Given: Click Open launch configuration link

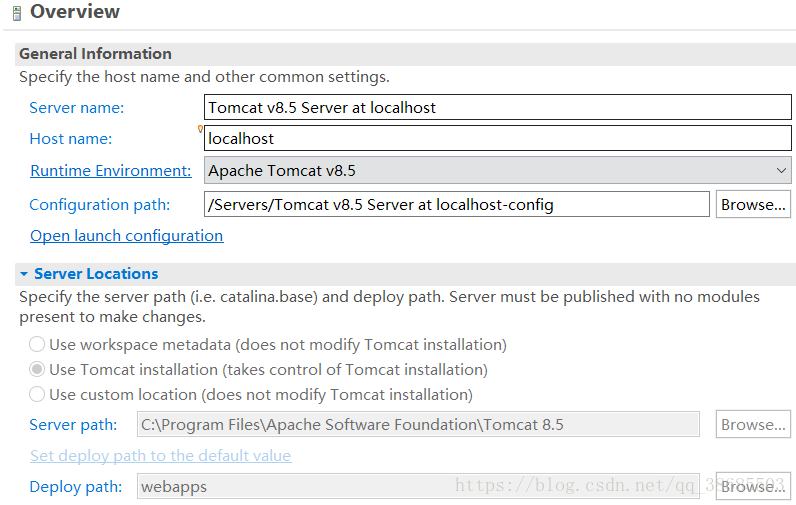Looking at the screenshot, I should 126,235.
